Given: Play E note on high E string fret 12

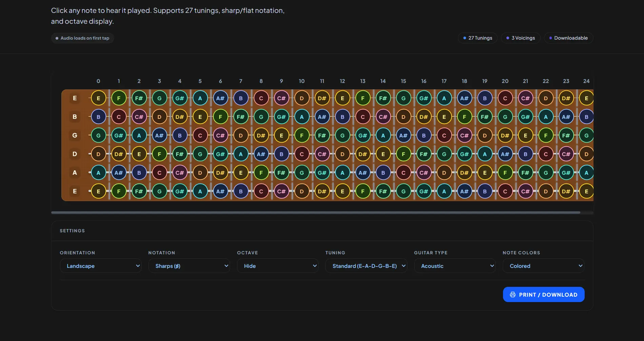Looking at the screenshot, I should [x=342, y=98].
